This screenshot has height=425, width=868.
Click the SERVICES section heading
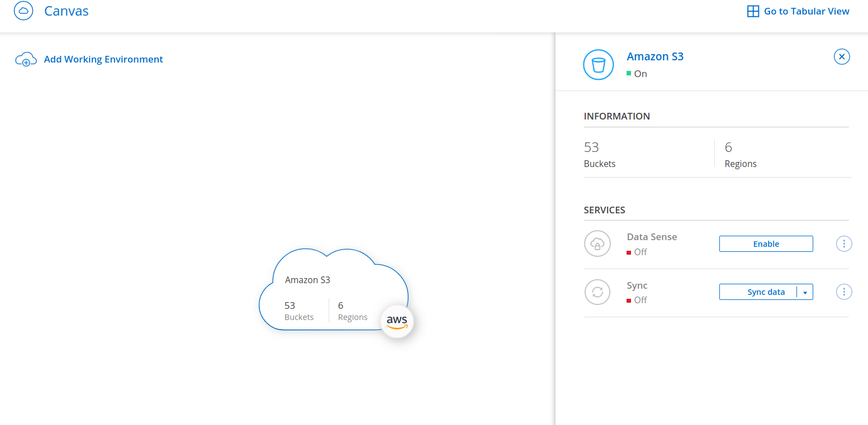point(605,210)
